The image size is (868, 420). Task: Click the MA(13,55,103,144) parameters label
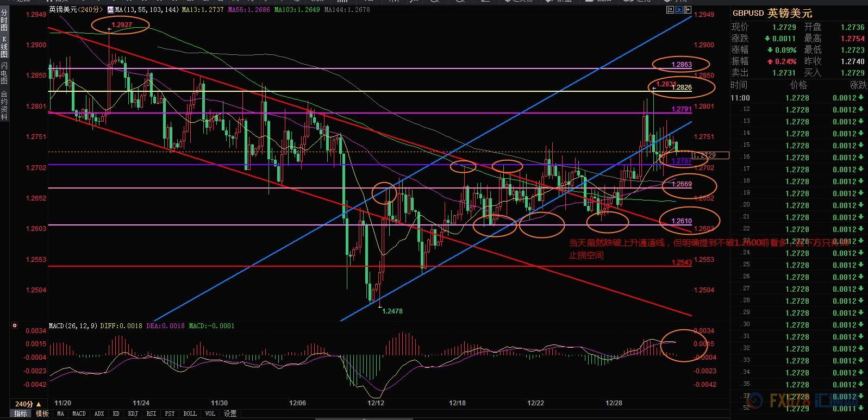[147, 10]
